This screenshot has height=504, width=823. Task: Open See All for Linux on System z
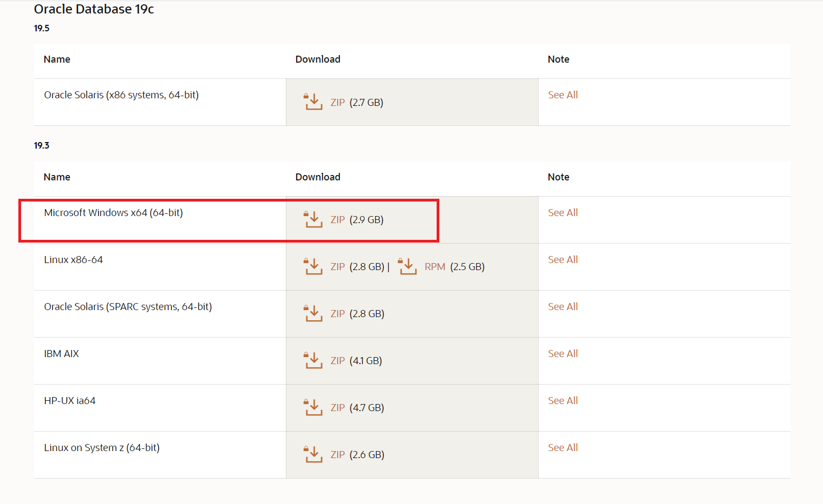[x=563, y=448]
